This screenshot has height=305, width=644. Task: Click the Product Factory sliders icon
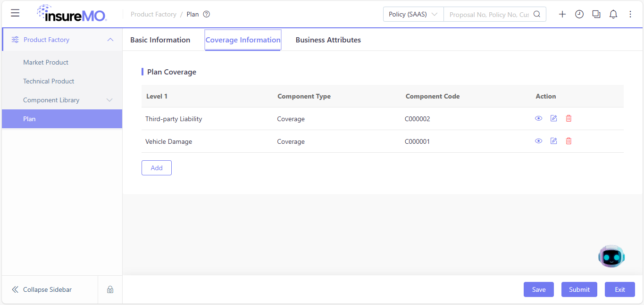pos(15,40)
